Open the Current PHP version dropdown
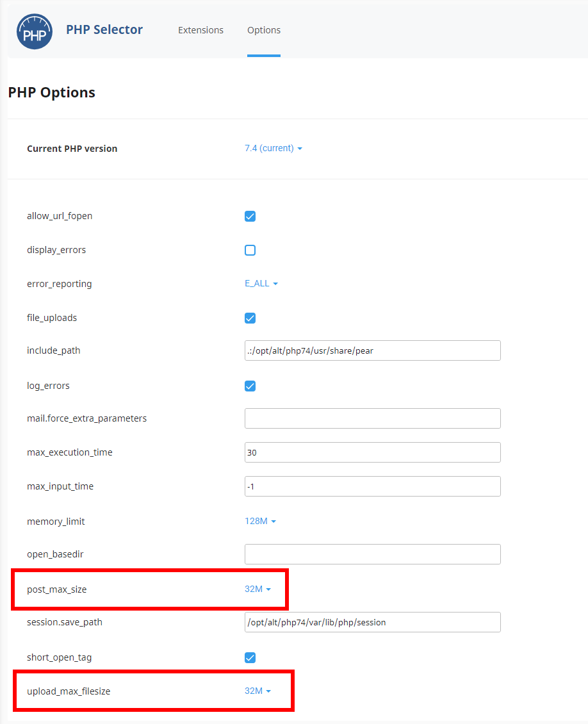Image resolution: width=588 pixels, height=724 pixels. tap(274, 148)
